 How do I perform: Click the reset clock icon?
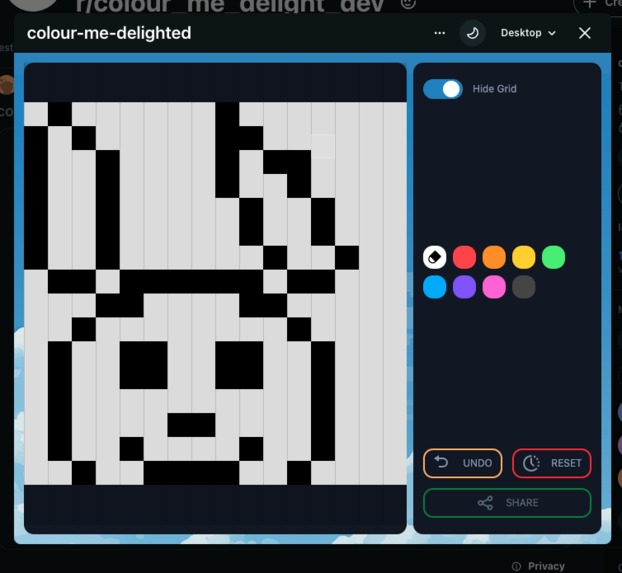click(531, 463)
